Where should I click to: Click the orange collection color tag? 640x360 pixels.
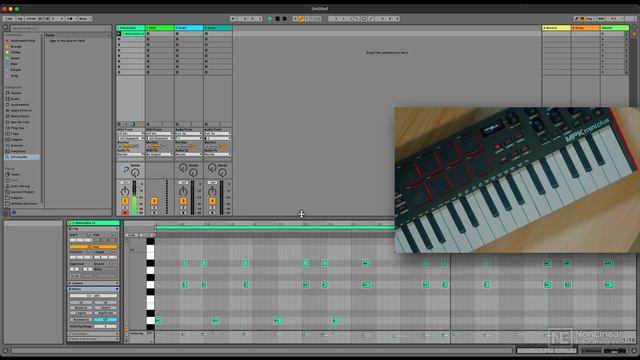point(7,47)
